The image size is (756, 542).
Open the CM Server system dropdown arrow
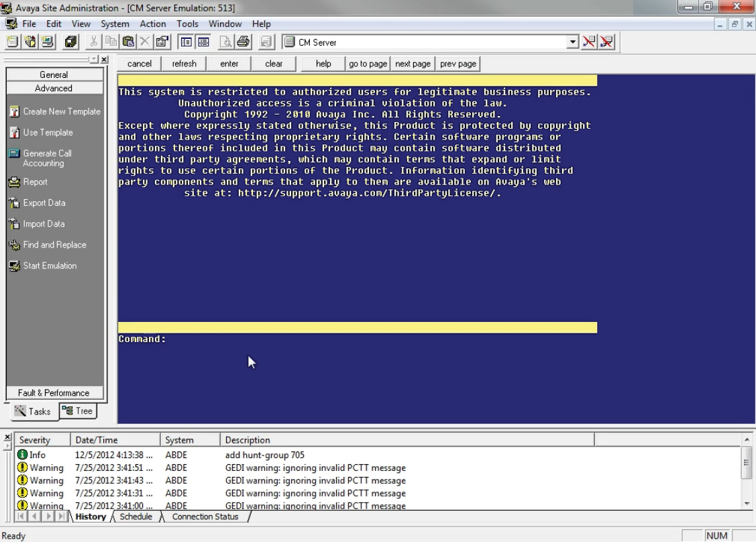(572, 42)
